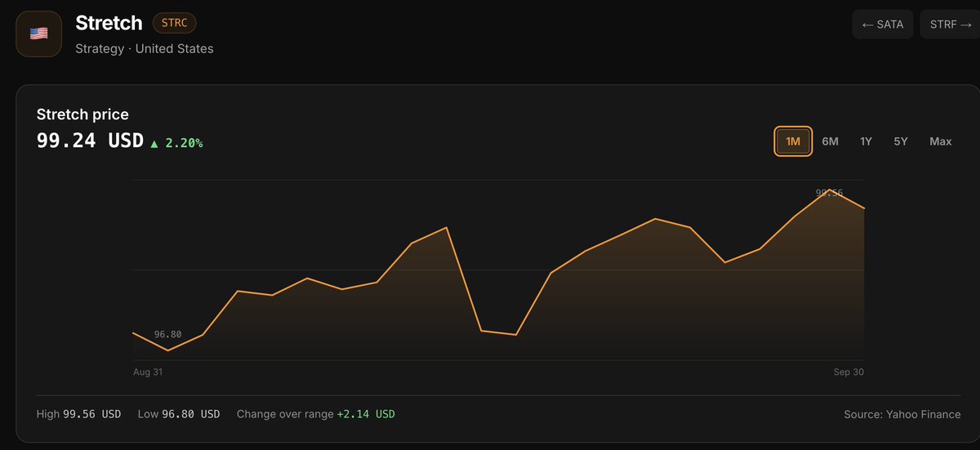Click the 99.56 peak label on chart
980x450 pixels.
(x=829, y=194)
